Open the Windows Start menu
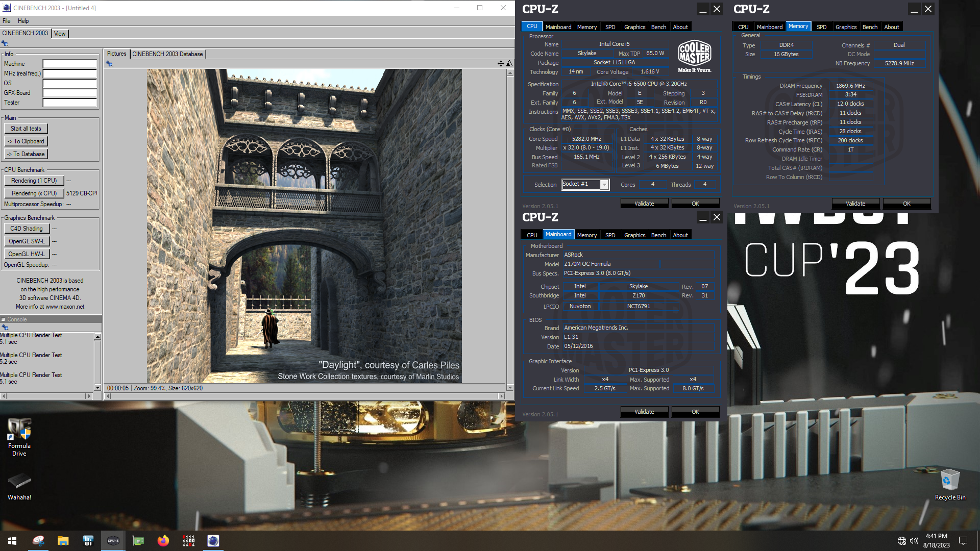980x551 pixels. point(12,541)
